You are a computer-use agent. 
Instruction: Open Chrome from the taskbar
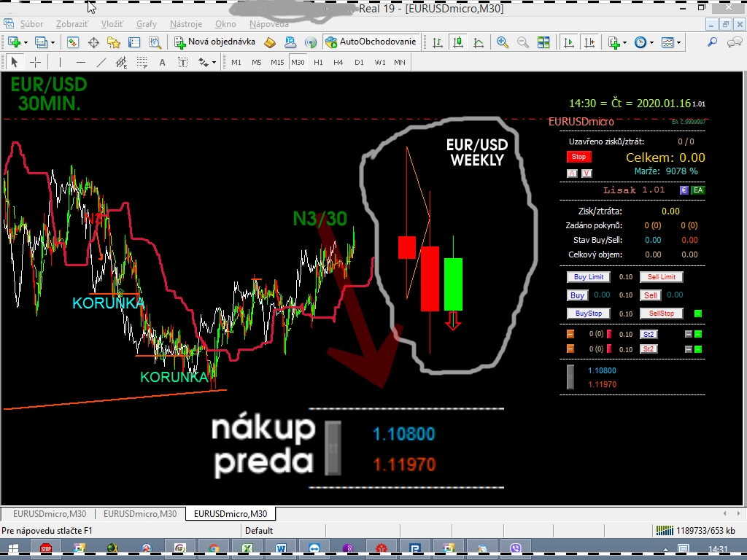(214, 548)
